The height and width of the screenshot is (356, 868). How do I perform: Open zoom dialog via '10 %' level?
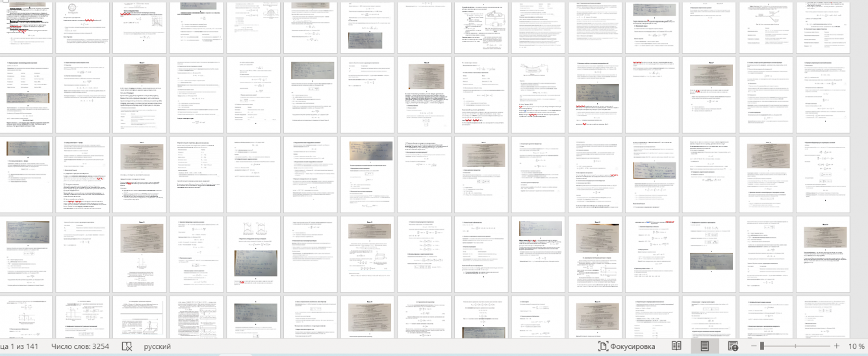[856, 346]
